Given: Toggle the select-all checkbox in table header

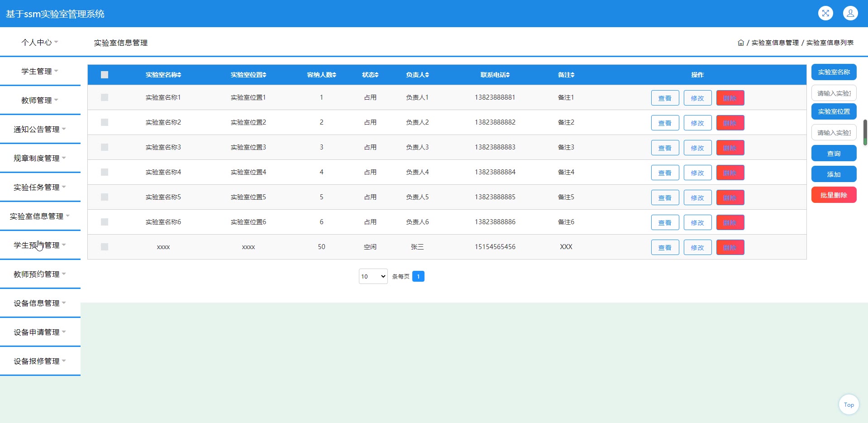Looking at the screenshot, I should click(x=105, y=75).
